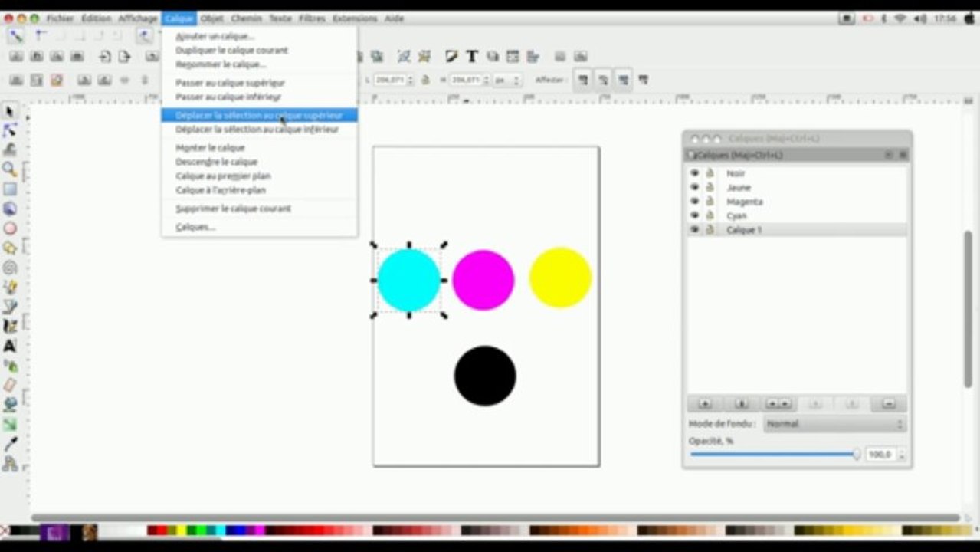980x552 pixels.
Task: Click the Opacité slider
Action: (775, 455)
